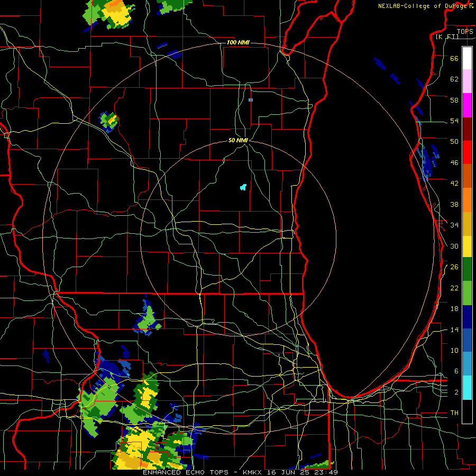Click the 50 legend value
This screenshot has width=476, height=476.
tap(454, 142)
